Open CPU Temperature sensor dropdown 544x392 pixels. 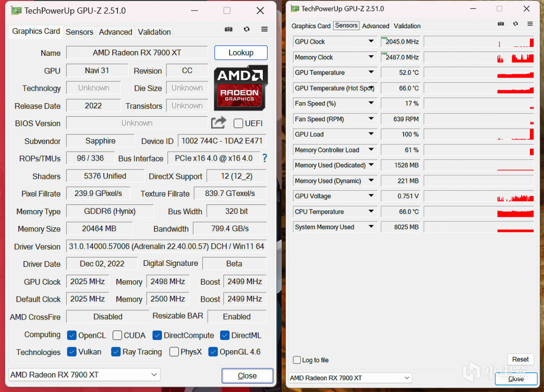[x=371, y=211]
